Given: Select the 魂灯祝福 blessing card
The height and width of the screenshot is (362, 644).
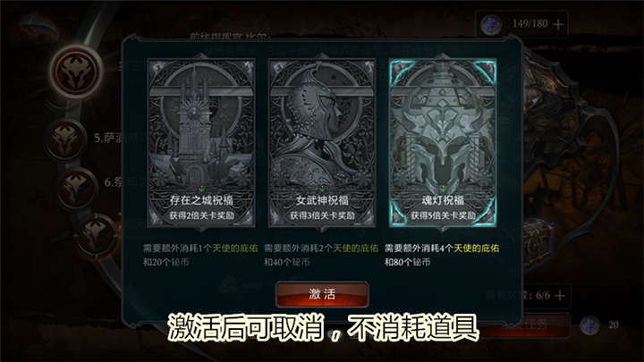Looking at the screenshot, I should [443, 143].
